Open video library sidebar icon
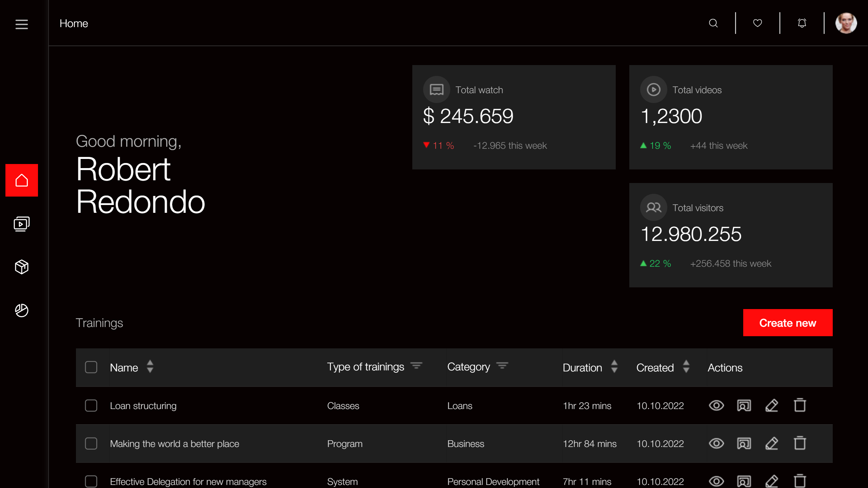This screenshot has width=868, height=488. (21, 224)
